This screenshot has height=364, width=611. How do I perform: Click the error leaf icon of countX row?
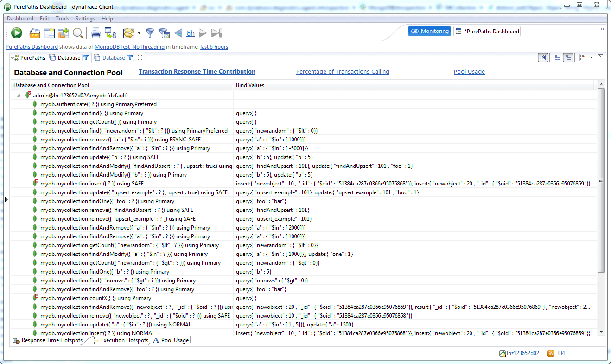[35, 298]
